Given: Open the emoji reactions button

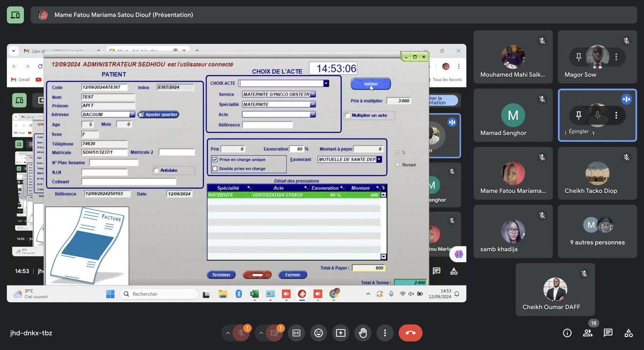Looking at the screenshot, I should (x=318, y=333).
